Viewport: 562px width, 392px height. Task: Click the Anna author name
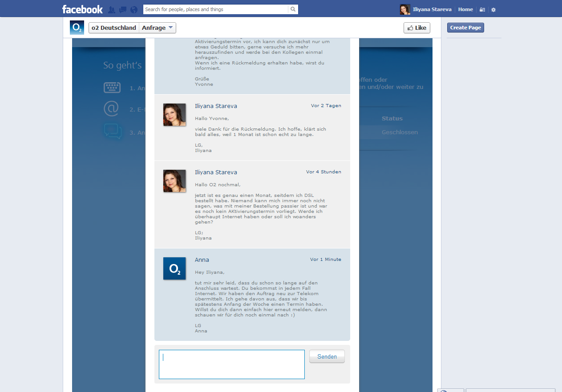click(x=202, y=260)
